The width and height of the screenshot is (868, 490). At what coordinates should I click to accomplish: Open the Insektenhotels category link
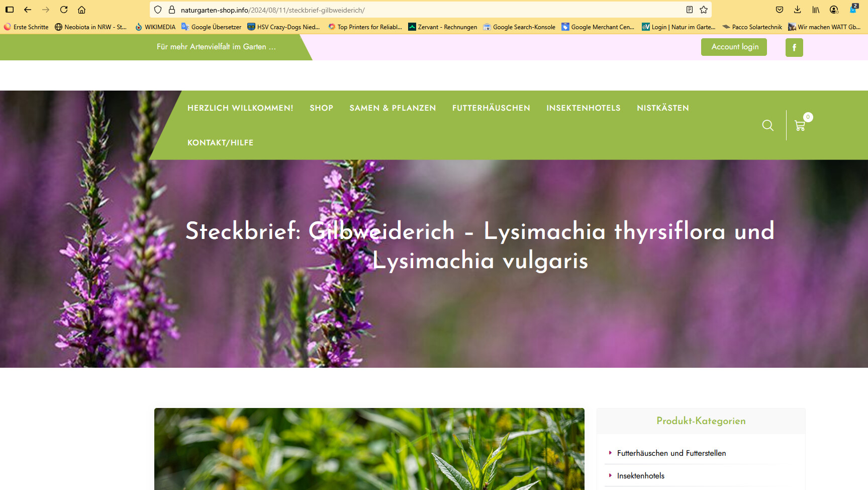[640, 476]
